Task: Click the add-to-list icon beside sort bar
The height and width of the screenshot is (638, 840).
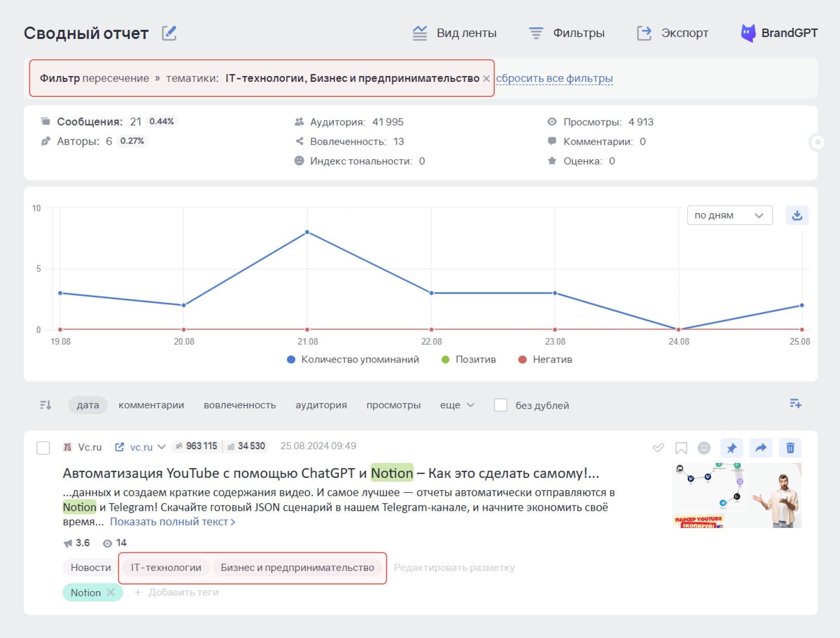Action: 795,403
